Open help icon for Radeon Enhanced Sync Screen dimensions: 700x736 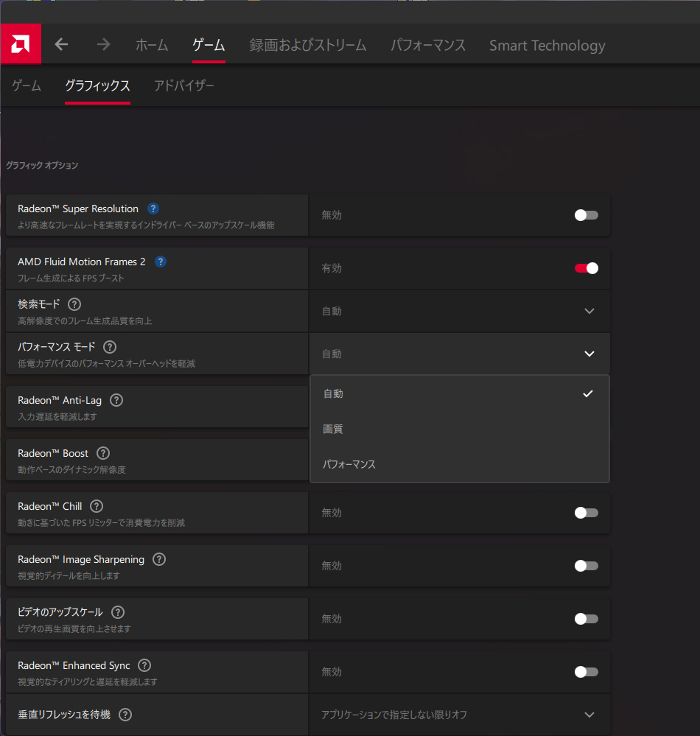point(144,665)
